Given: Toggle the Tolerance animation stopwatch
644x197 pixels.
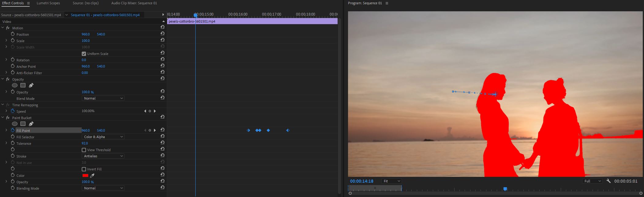Looking at the screenshot, I should pos(13,143).
